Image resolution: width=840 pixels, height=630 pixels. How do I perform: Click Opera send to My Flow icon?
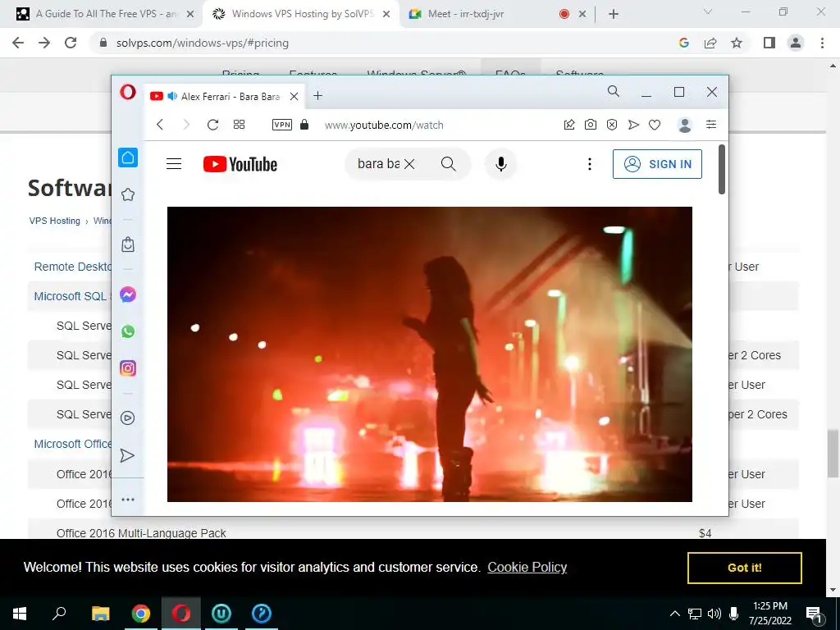click(x=633, y=125)
